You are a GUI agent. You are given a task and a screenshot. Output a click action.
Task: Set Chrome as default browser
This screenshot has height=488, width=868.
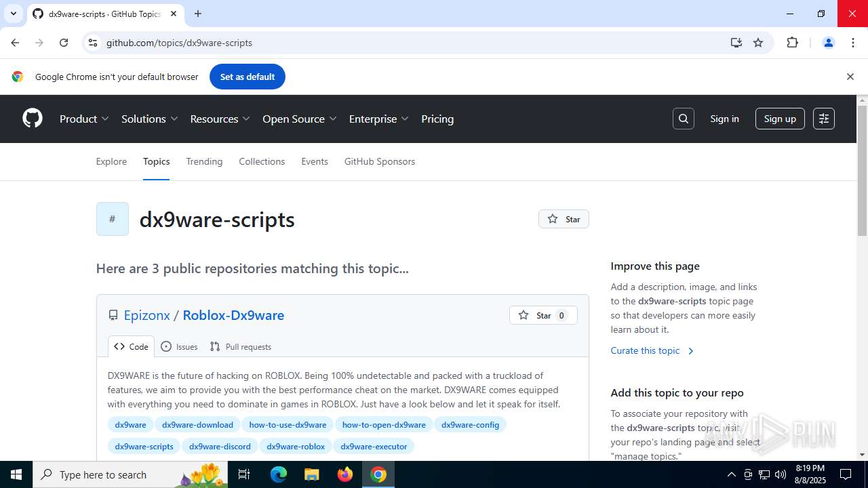248,77
